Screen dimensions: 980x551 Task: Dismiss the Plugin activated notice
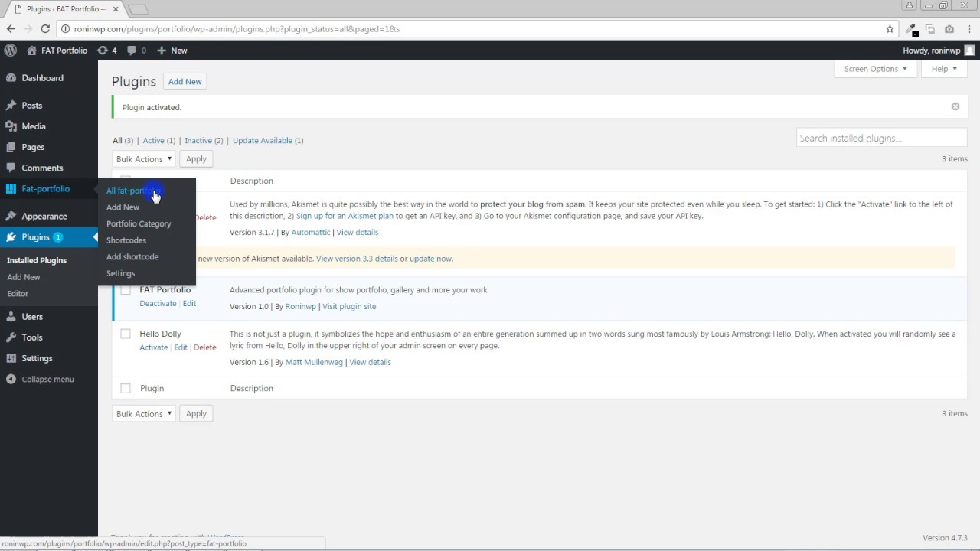coord(955,106)
